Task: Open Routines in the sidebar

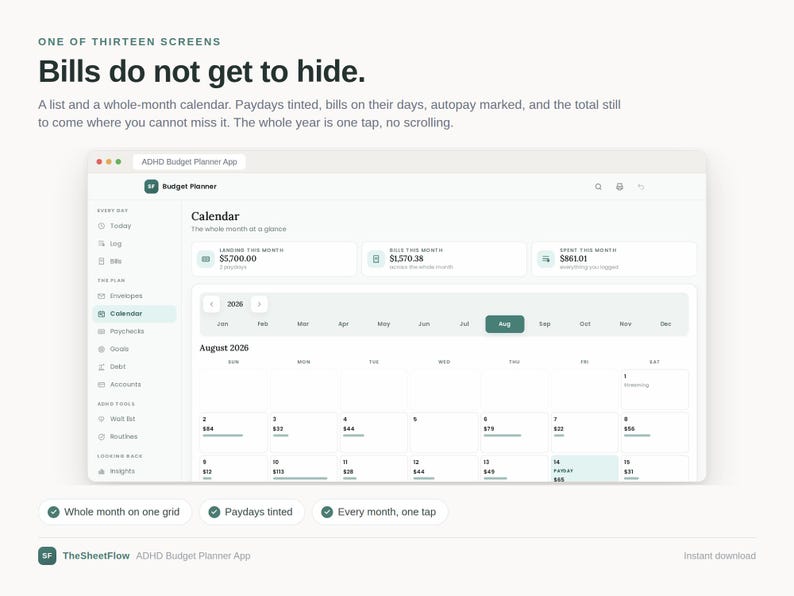Action: (134, 436)
